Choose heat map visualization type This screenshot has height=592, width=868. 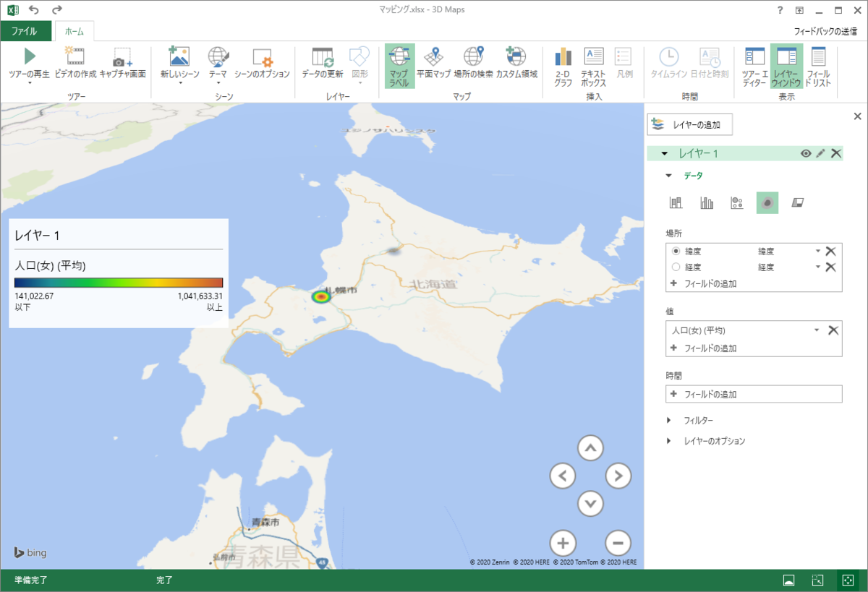767,203
